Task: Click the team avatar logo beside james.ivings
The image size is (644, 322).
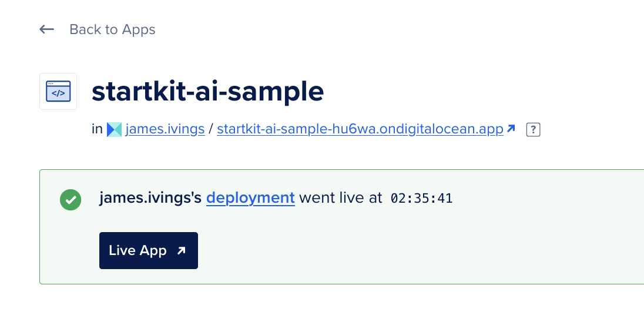Action: pos(114,130)
